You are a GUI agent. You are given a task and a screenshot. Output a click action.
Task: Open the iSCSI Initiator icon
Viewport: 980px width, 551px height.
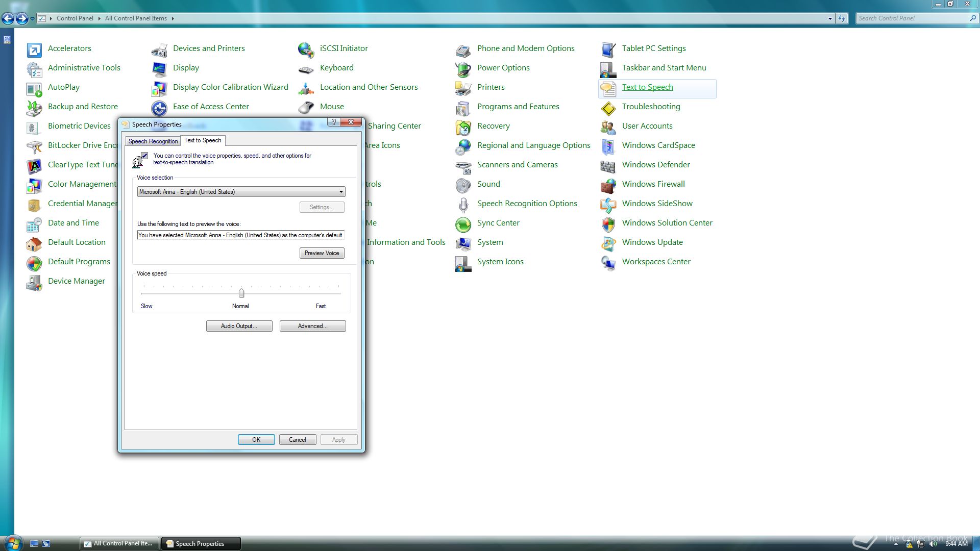pyautogui.click(x=306, y=49)
